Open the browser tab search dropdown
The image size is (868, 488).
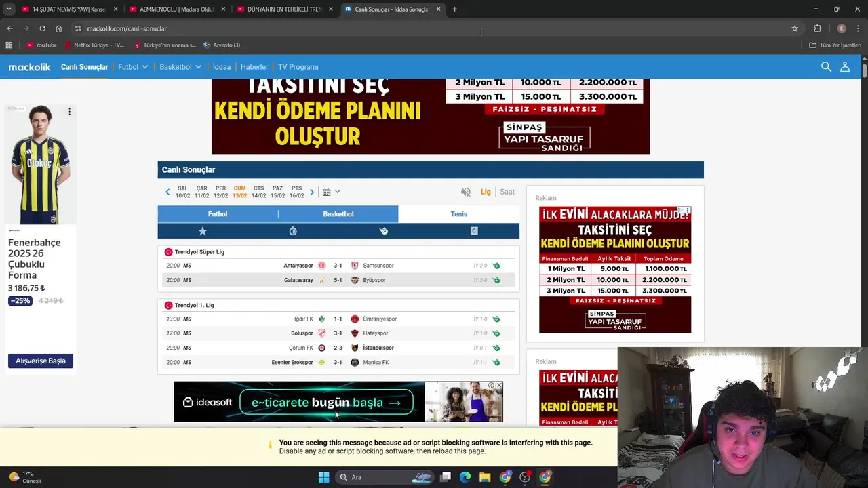point(9,9)
